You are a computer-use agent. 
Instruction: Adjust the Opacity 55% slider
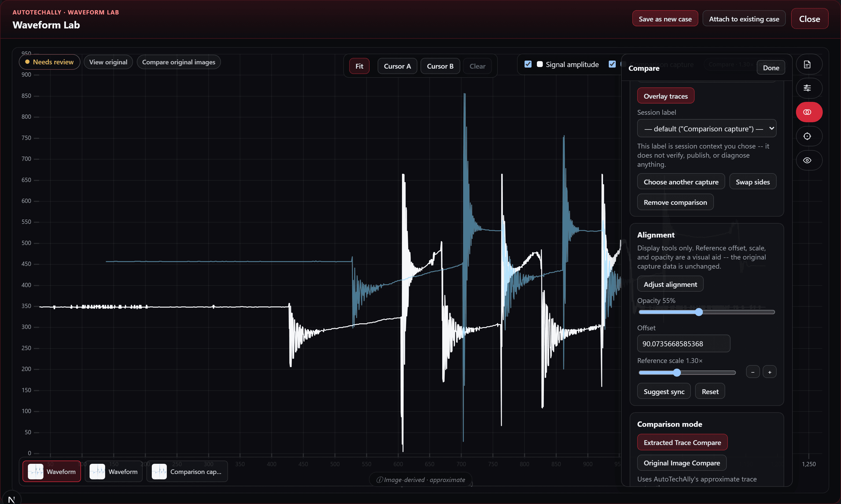point(706,312)
